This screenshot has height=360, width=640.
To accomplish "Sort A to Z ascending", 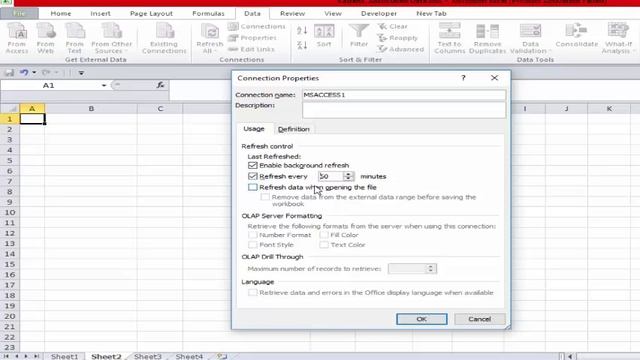I will click(302, 31).
